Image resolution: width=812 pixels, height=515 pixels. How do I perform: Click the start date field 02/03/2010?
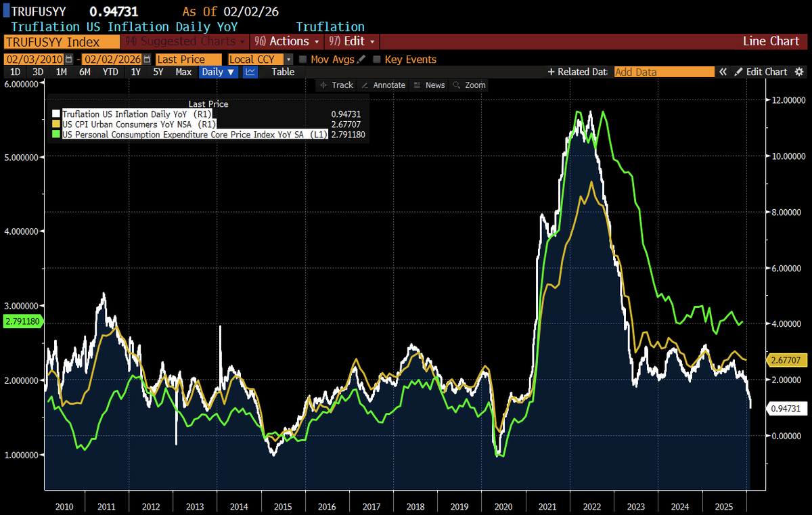[x=34, y=60]
